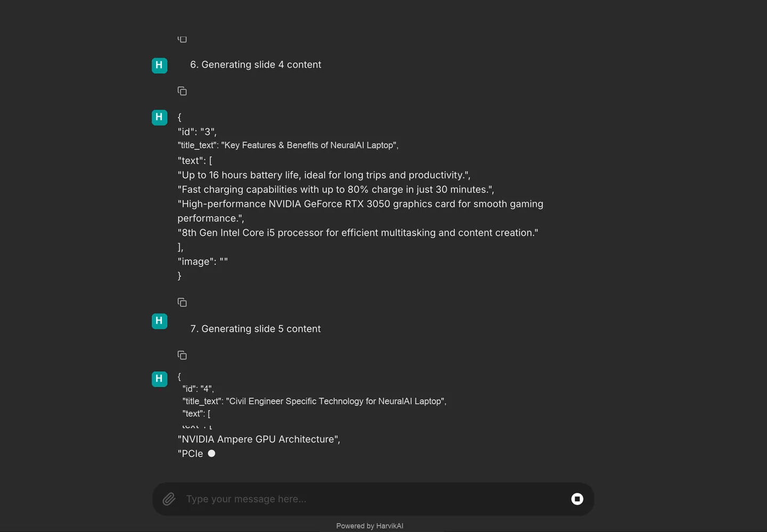Click the "Fast charging capabilities" line
This screenshot has width=767, height=532.
point(336,189)
